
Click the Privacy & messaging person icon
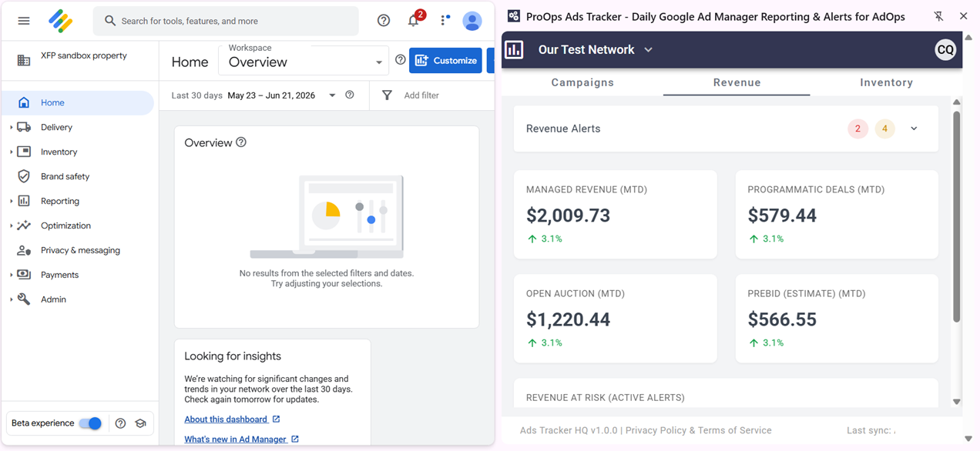[x=24, y=250]
